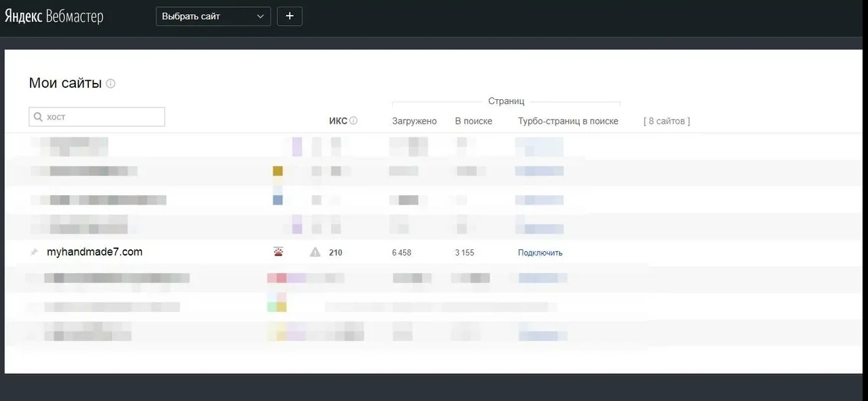
Task: Click the loaded pages value 6 458
Action: [x=402, y=253]
